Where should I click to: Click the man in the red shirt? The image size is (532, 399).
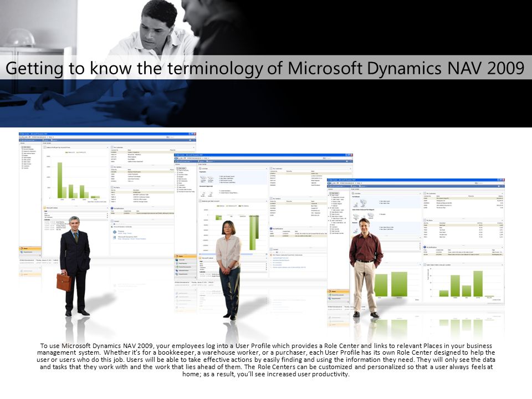click(x=366, y=268)
